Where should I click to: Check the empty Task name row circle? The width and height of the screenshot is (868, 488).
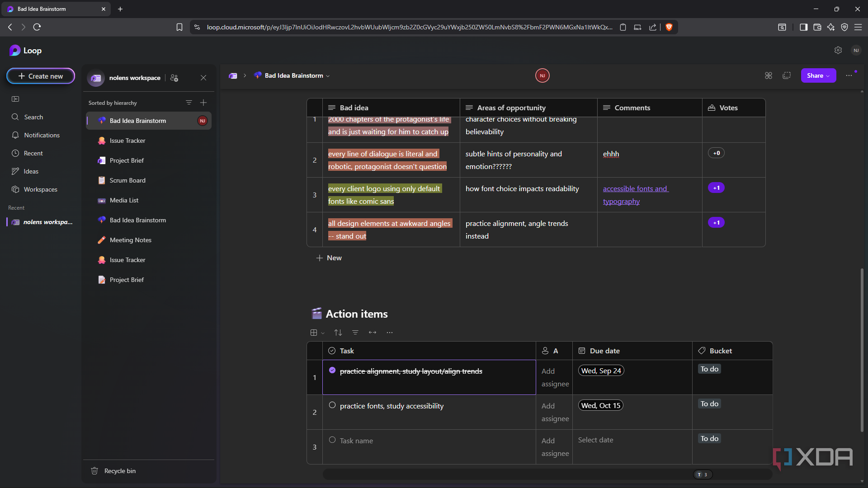tap(332, 440)
